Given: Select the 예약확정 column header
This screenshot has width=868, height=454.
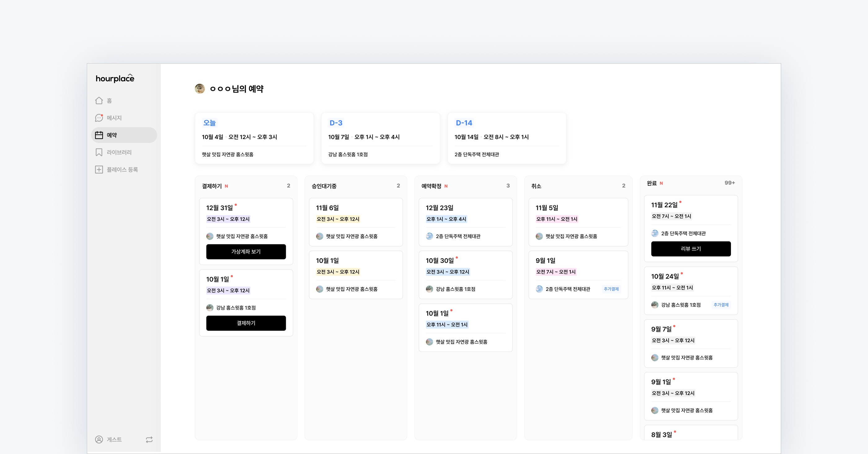Looking at the screenshot, I should (x=431, y=186).
